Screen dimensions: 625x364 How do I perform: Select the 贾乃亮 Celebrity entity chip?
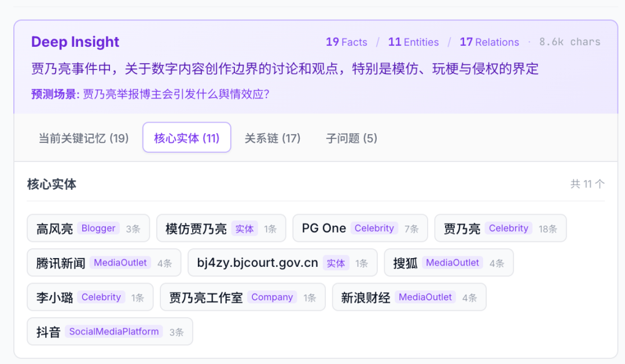pyautogui.click(x=499, y=229)
